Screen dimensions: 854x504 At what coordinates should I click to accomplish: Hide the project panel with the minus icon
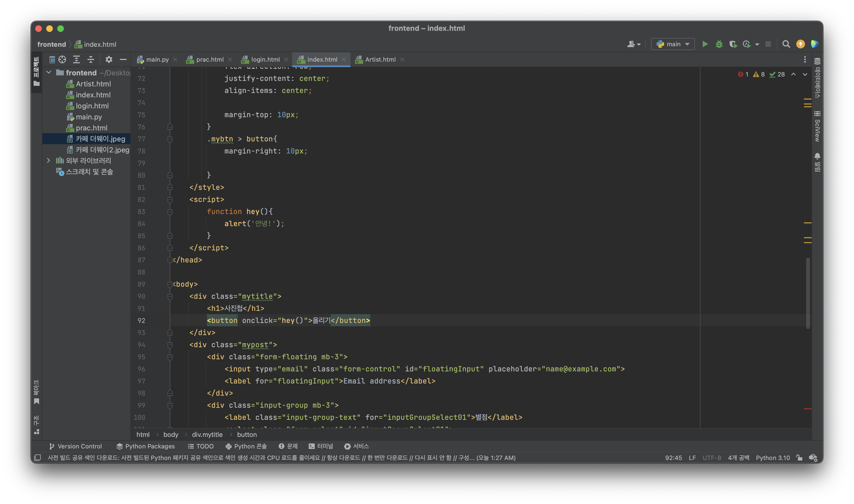tap(123, 59)
